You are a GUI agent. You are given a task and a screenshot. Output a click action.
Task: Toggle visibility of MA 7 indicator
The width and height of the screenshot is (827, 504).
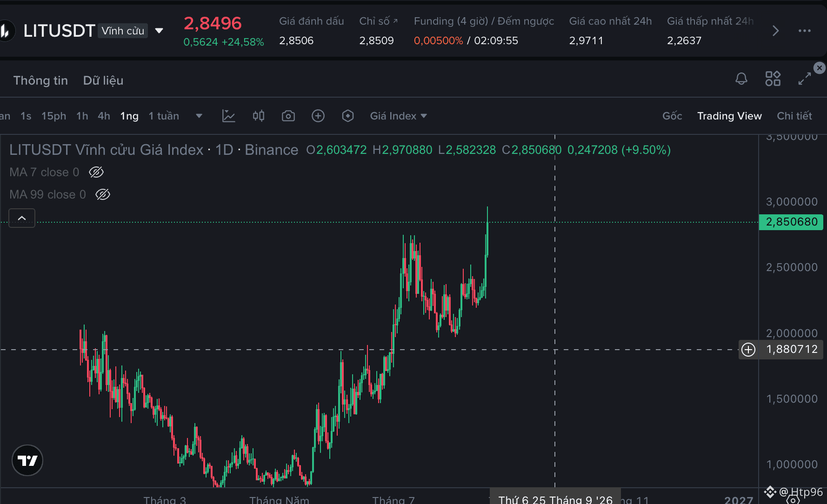pos(96,172)
